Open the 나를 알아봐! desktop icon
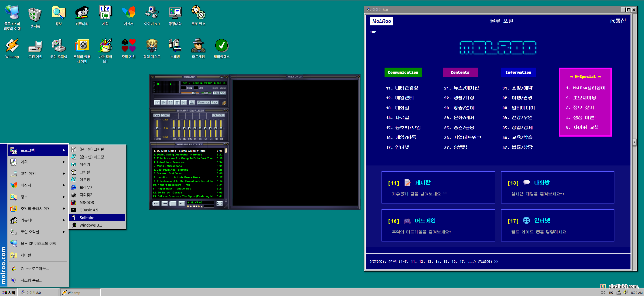This screenshot has height=296, width=644. coord(105,51)
